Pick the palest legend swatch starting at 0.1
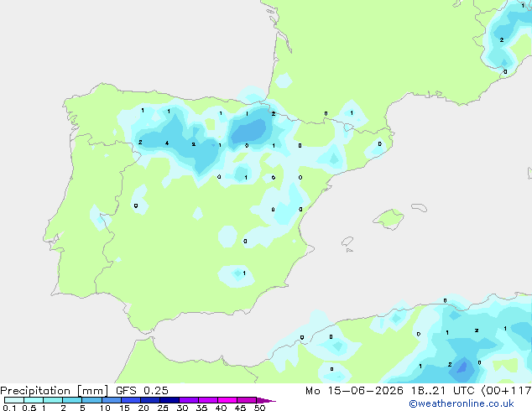532x411 pixels. (14, 400)
